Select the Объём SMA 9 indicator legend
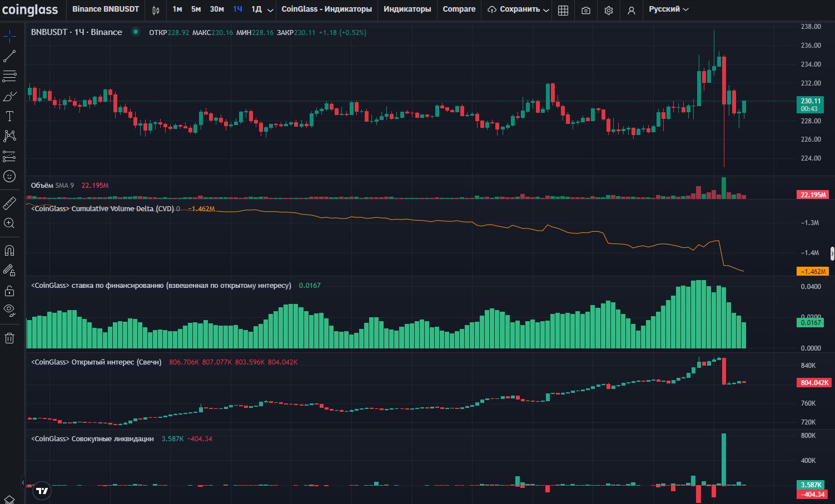Screen dimensions: 835x504 click(52, 186)
